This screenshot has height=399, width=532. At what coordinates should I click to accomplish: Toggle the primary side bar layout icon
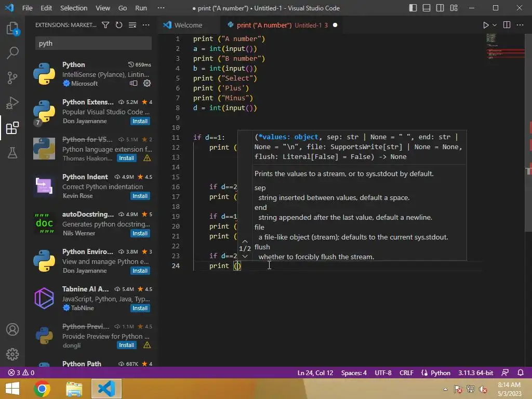pyautogui.click(x=413, y=8)
